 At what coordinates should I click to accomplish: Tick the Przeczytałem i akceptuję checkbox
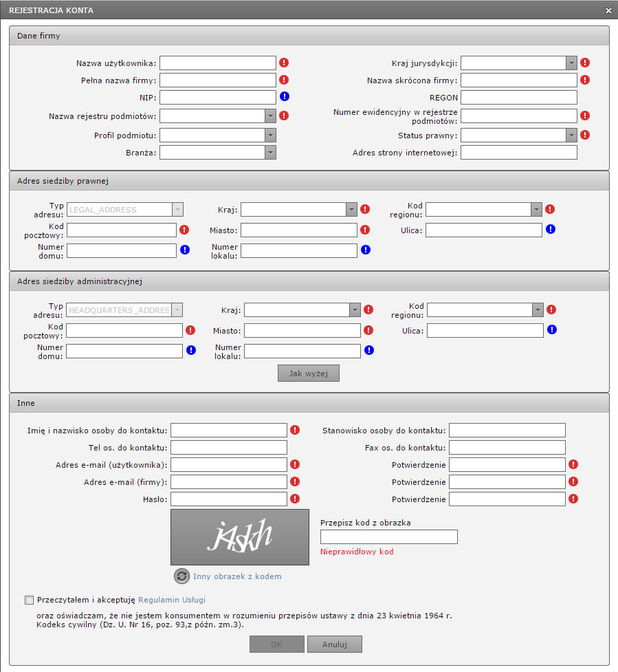pyautogui.click(x=29, y=600)
